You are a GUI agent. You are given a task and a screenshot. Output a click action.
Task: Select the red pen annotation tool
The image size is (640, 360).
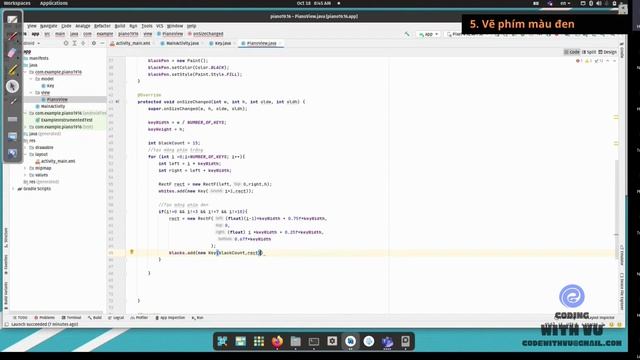point(12,36)
